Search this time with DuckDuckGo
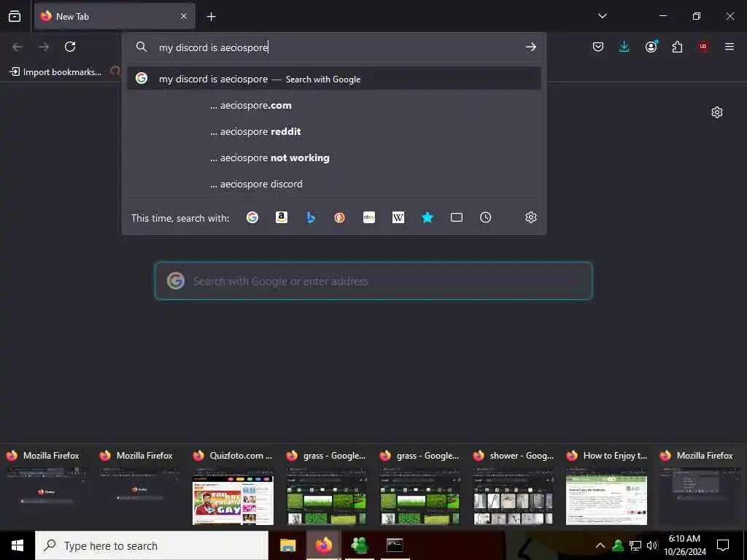 pos(340,217)
